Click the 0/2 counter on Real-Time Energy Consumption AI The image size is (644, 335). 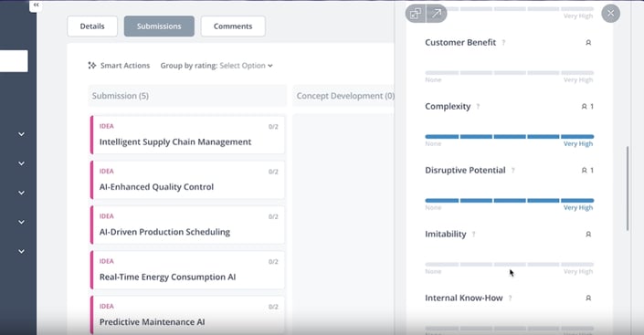click(x=273, y=262)
